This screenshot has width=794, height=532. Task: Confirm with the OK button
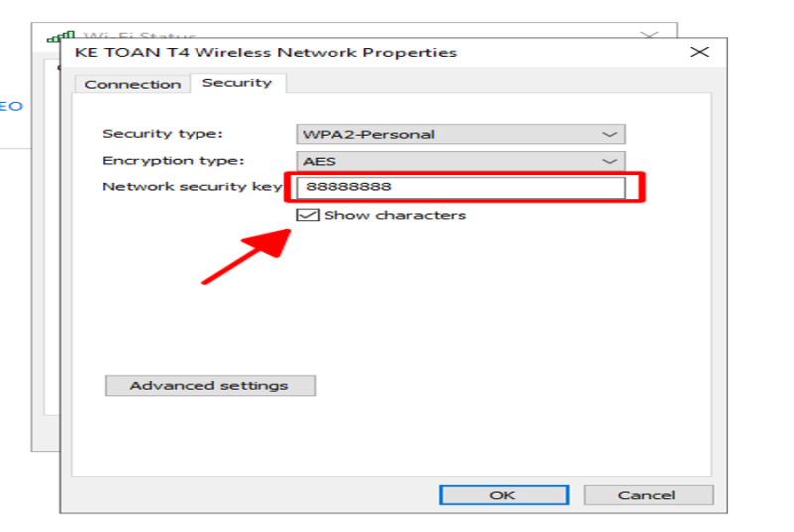coord(503,495)
